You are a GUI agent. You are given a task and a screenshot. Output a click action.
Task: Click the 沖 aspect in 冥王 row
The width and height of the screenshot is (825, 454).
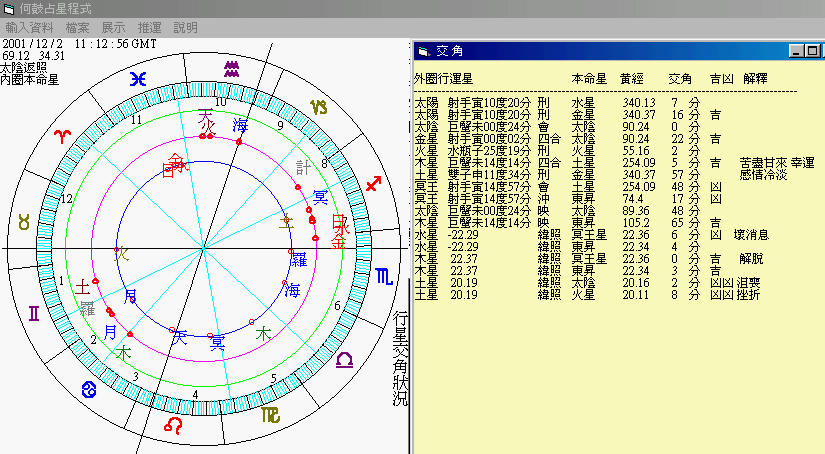[543, 199]
